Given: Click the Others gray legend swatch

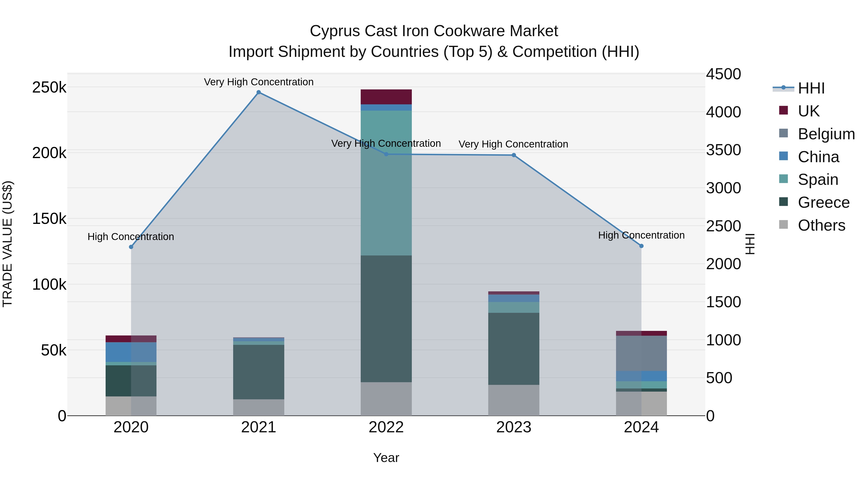Looking at the screenshot, I should (x=783, y=224).
